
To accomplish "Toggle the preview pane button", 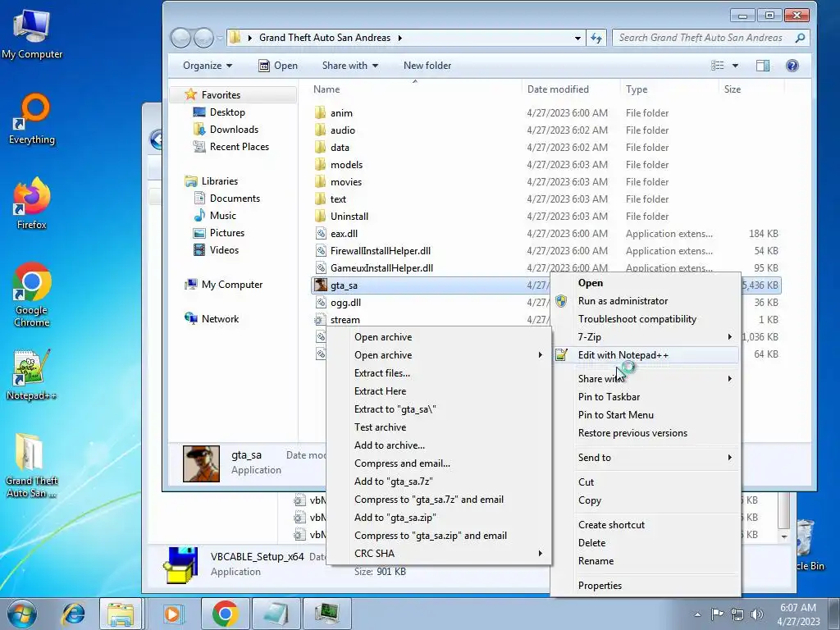I will [x=763, y=66].
